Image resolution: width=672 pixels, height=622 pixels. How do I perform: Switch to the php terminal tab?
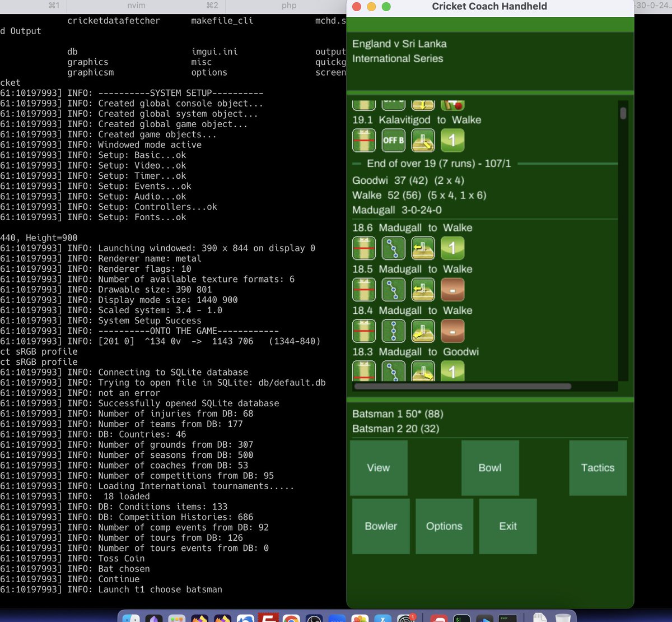click(x=289, y=5)
